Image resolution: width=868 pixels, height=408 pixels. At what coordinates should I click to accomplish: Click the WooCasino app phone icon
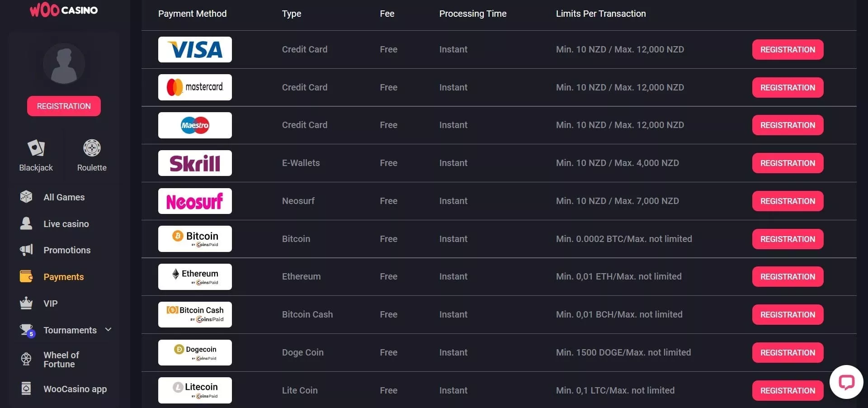[26, 389]
